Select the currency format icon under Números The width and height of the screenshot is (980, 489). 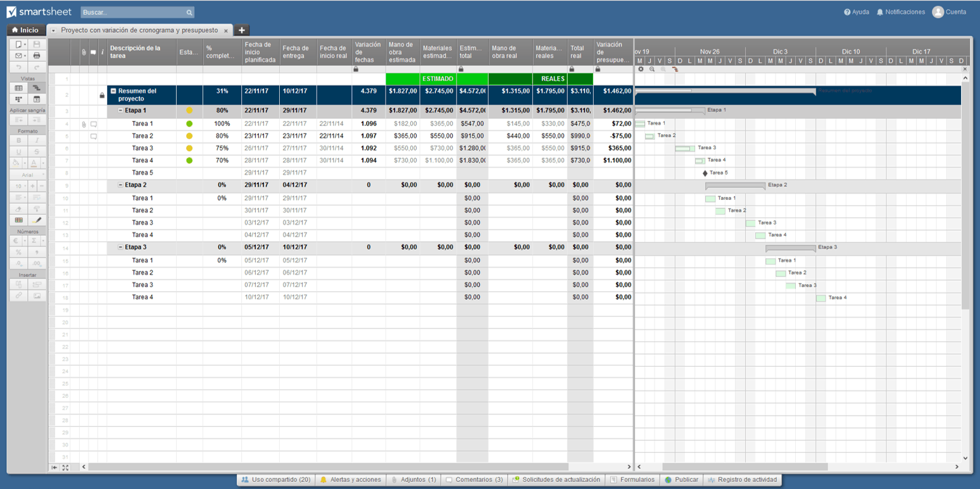15,240
